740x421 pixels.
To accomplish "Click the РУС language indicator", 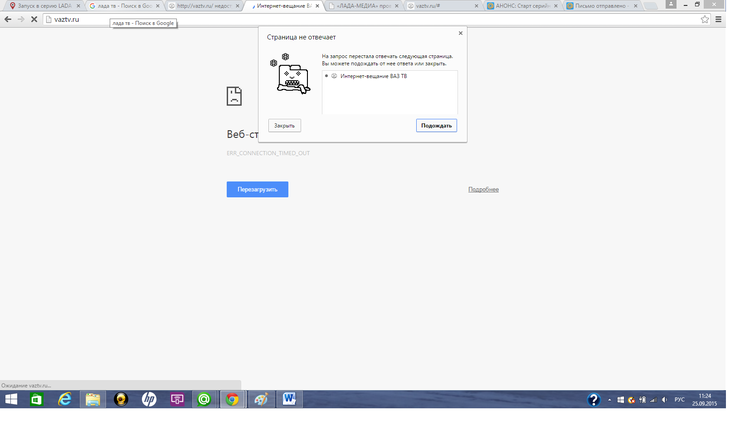I will (679, 400).
